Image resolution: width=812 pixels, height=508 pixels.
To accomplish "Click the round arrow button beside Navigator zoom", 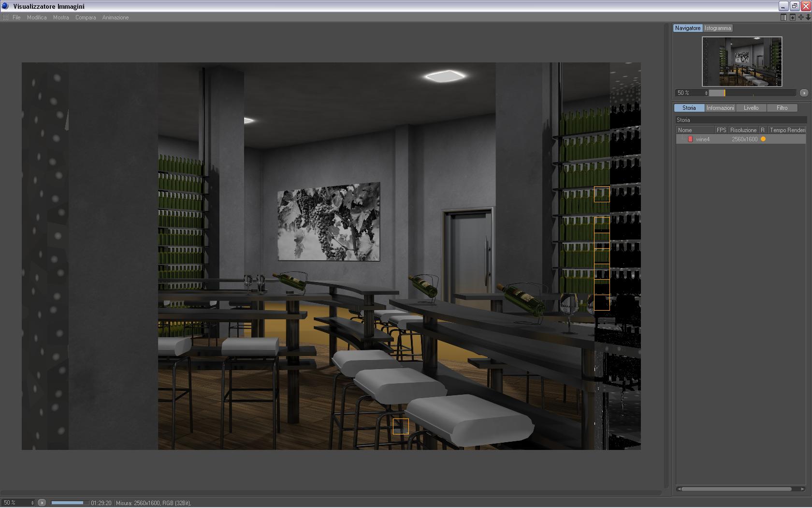I will point(804,93).
